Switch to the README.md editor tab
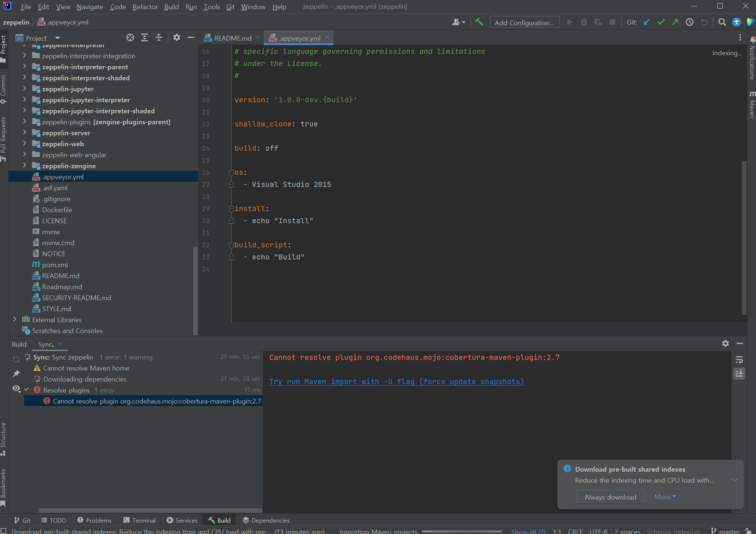The image size is (756, 534). (232, 38)
